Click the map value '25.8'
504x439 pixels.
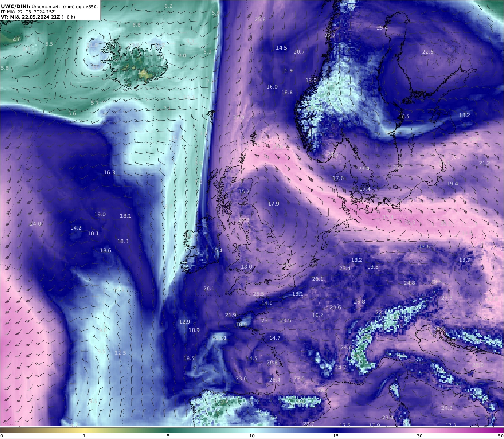260,19
